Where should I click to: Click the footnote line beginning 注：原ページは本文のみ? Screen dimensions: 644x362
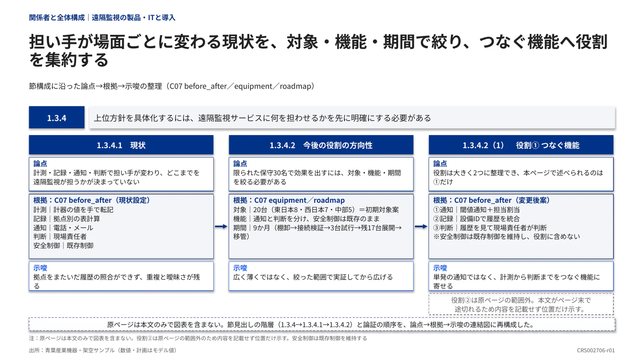(x=198, y=338)
